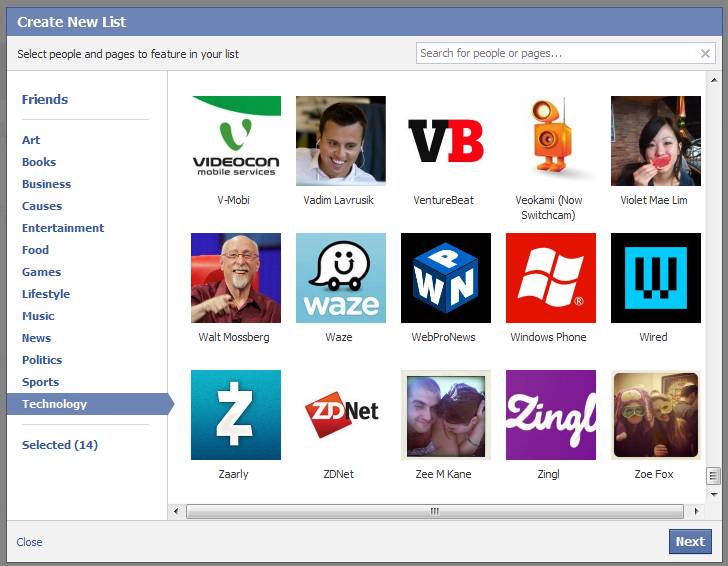Select Violet Mae Lim's profile photo
The width and height of the screenshot is (728, 566).
pyautogui.click(x=656, y=141)
